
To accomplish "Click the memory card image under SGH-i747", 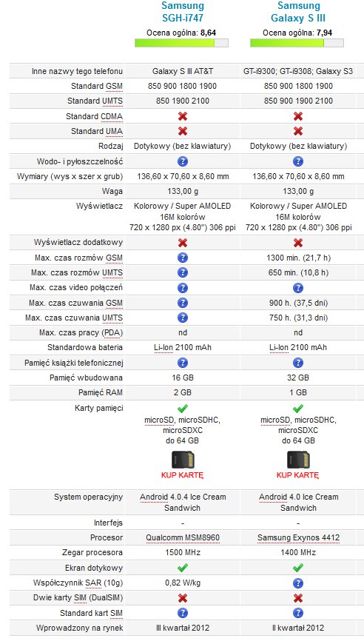I will click(183, 460).
